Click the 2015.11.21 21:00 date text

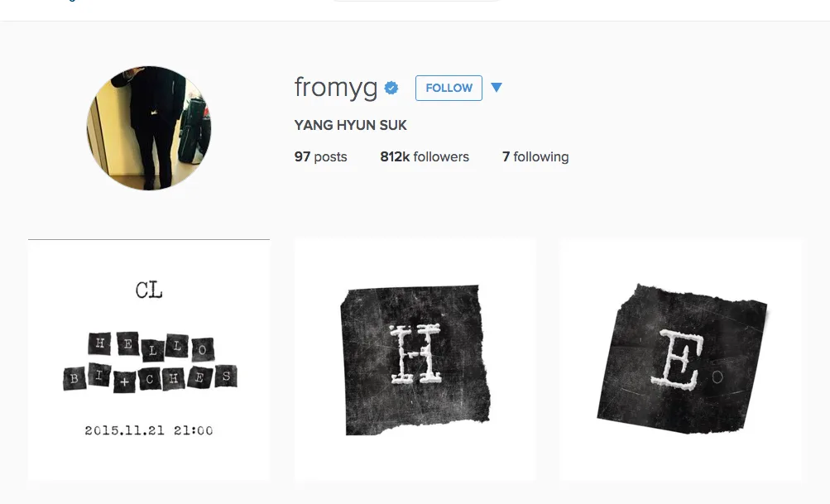149,430
